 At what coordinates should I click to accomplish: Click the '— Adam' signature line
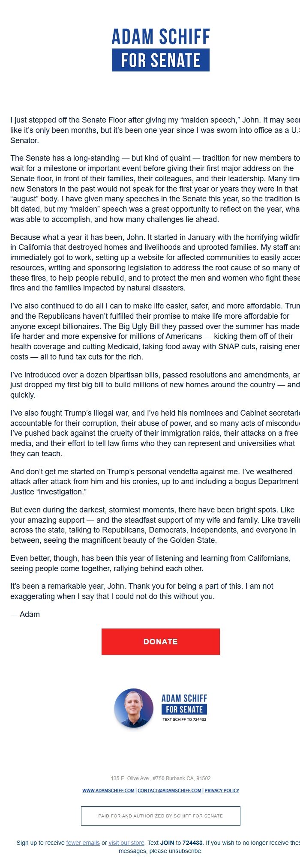click(x=25, y=614)
